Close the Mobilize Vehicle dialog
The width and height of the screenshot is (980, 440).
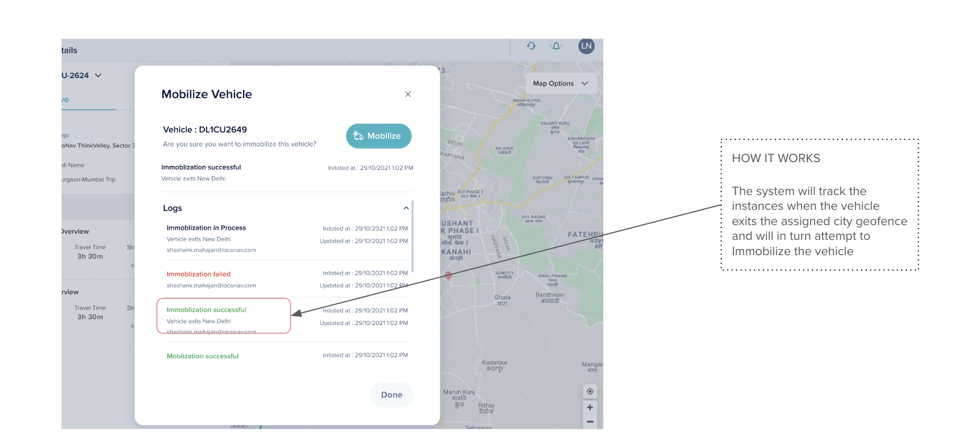tap(408, 94)
